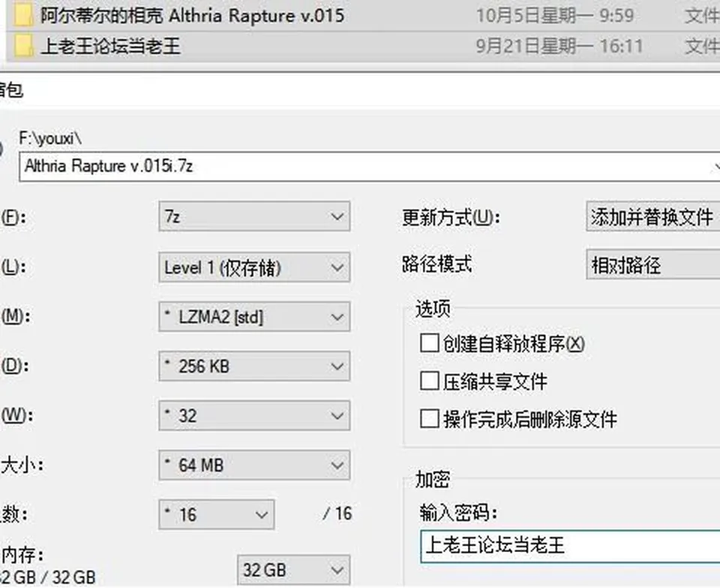Open the 64 MB block size dropdown
The height and width of the screenshot is (588, 720).
click(x=254, y=466)
